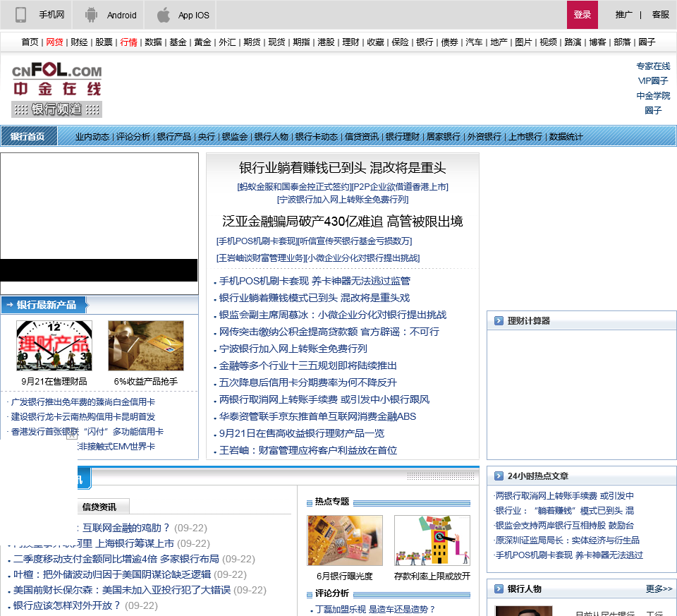Click the arrow icon beside 银行人物

499,588
